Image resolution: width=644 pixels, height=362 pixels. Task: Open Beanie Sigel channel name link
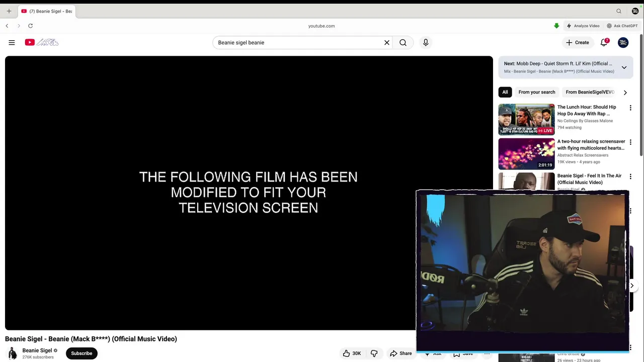point(37,350)
